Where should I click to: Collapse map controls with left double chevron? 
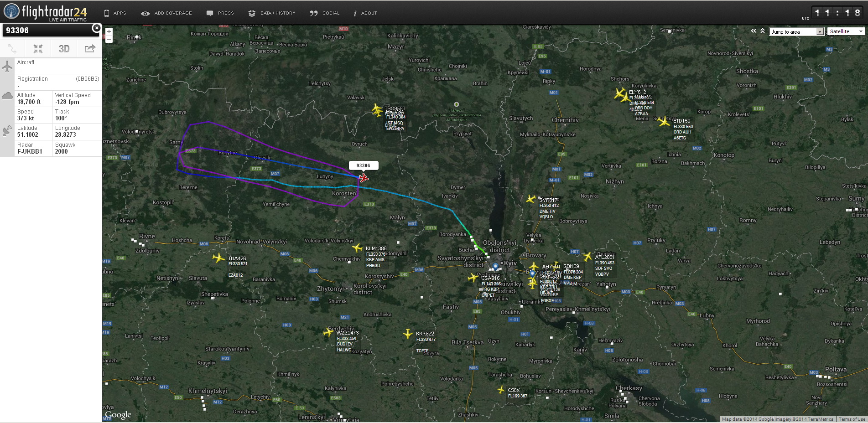(x=754, y=31)
